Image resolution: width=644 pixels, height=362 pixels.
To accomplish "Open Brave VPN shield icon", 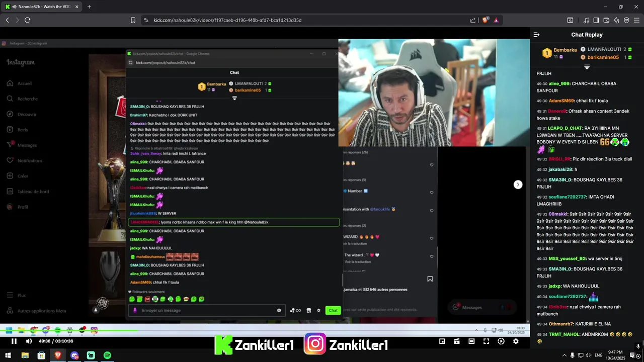I will 626,20.
